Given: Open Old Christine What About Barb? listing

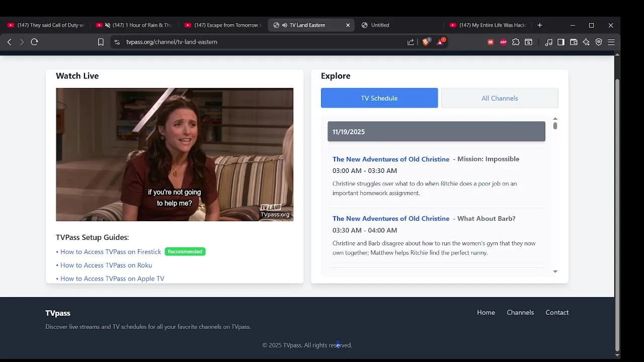Looking at the screenshot, I should (x=391, y=219).
